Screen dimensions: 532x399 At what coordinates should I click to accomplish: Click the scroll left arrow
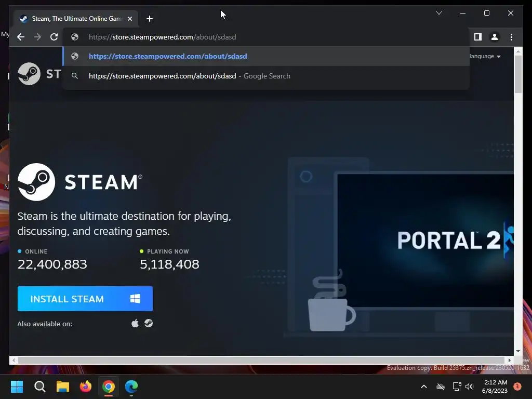click(13, 361)
